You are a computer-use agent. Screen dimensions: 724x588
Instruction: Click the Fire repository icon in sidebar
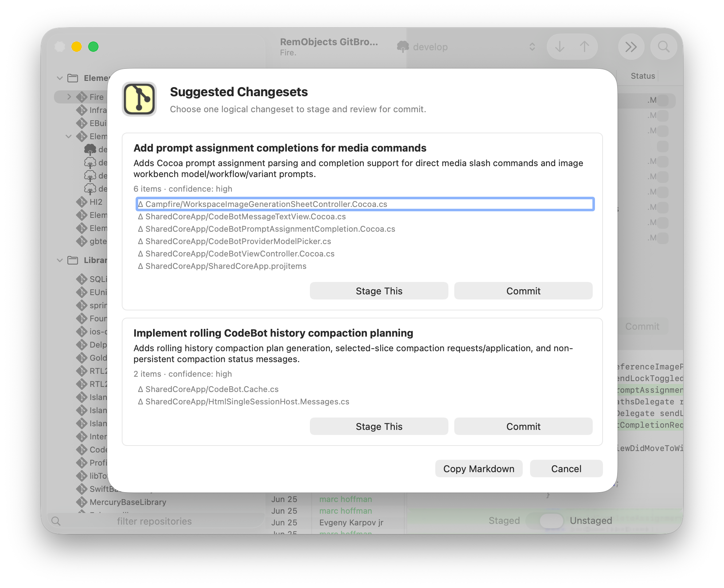[x=82, y=97]
